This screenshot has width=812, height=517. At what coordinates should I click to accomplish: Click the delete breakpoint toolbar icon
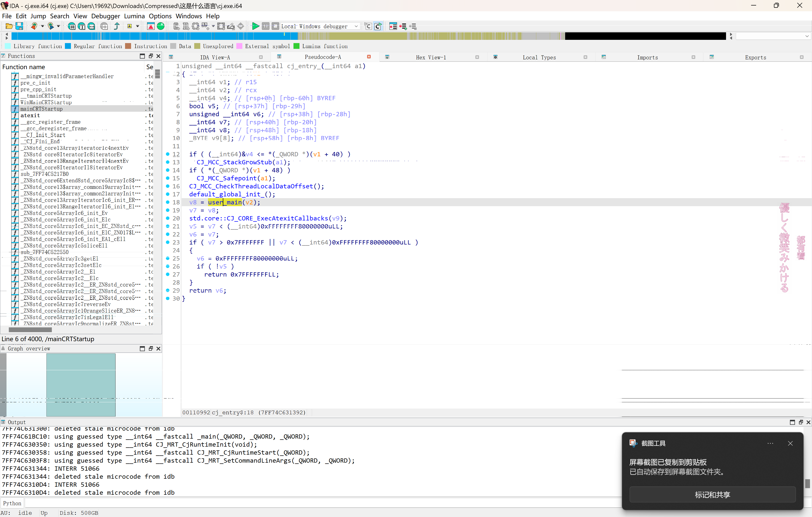pyautogui.click(x=413, y=26)
